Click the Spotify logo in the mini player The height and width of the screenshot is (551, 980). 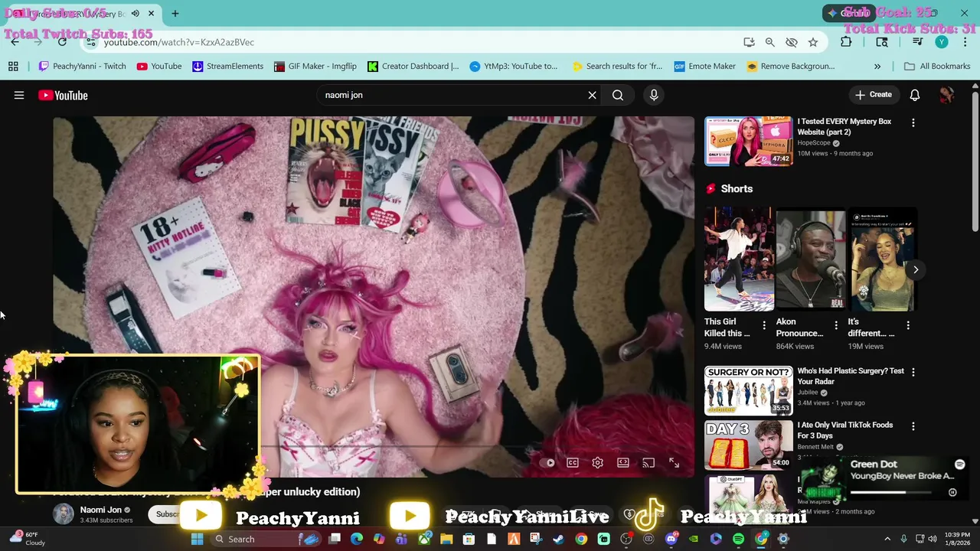click(x=959, y=465)
